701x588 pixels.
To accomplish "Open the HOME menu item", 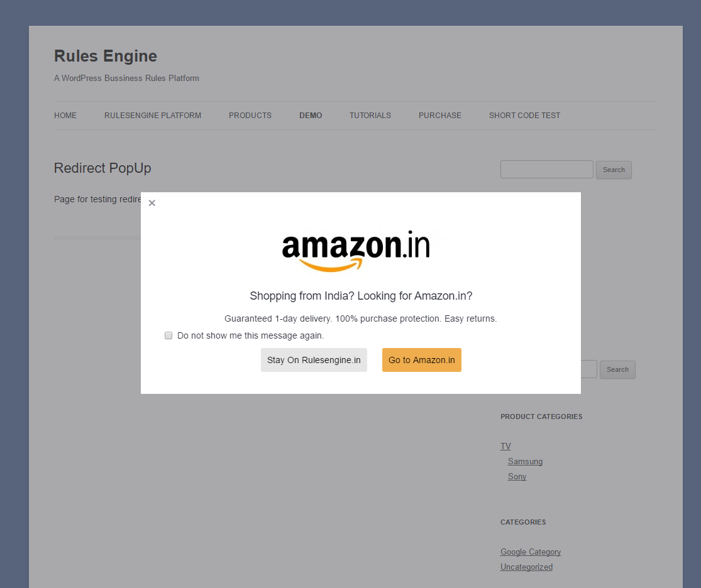I will click(x=65, y=116).
